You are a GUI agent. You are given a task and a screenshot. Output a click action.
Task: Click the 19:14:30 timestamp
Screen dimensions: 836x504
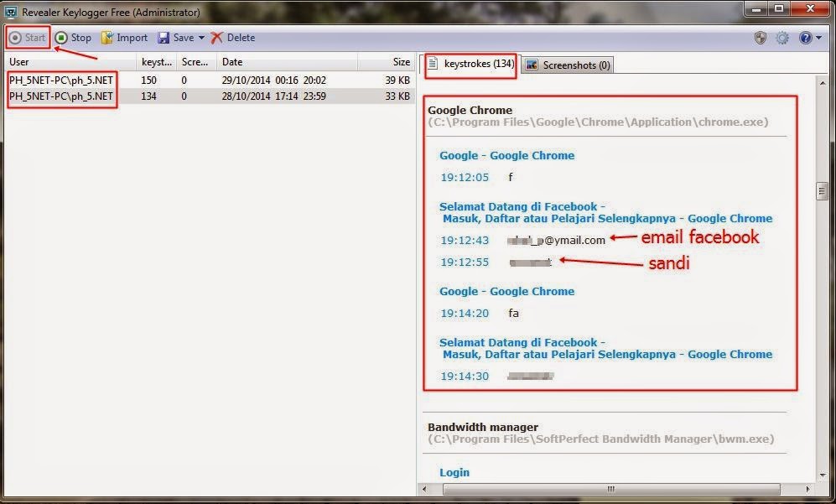[465, 377]
